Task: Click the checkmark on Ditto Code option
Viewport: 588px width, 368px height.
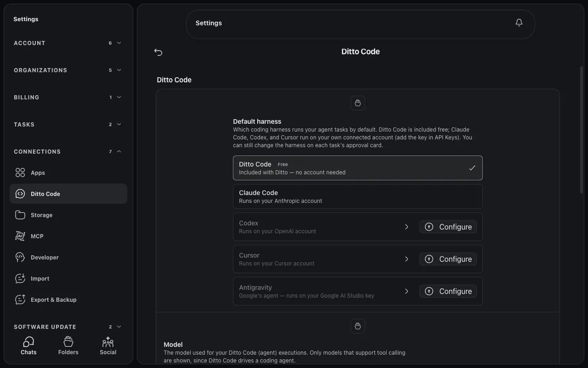Action: point(472,168)
